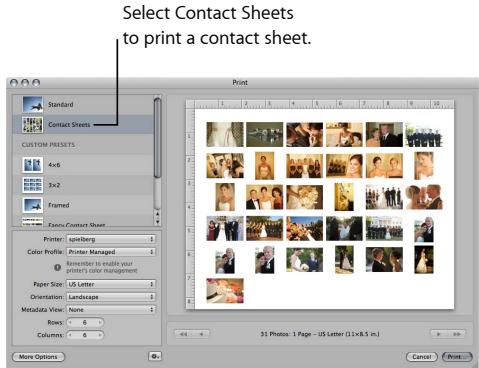The height and width of the screenshot is (368, 479).
Task: Click the wedding dress detail thumbnail, first row first
Action: pyautogui.click(x=225, y=134)
